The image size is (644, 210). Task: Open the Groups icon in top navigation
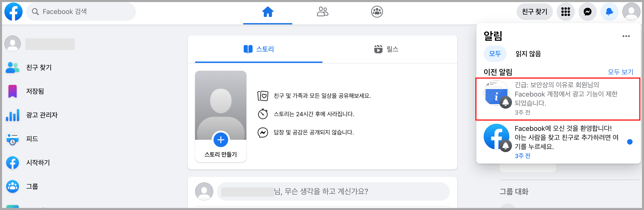377,12
